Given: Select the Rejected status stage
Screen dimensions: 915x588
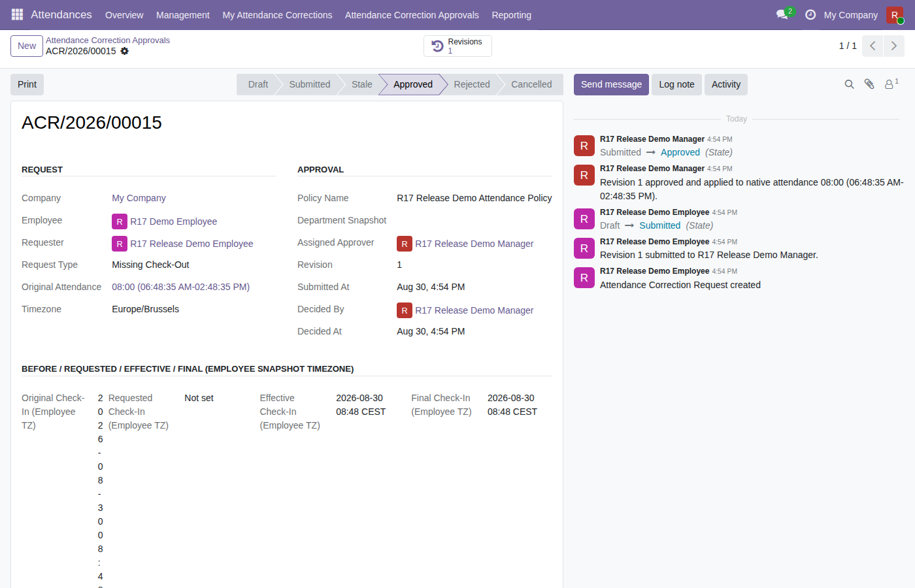Looking at the screenshot, I should point(472,84).
